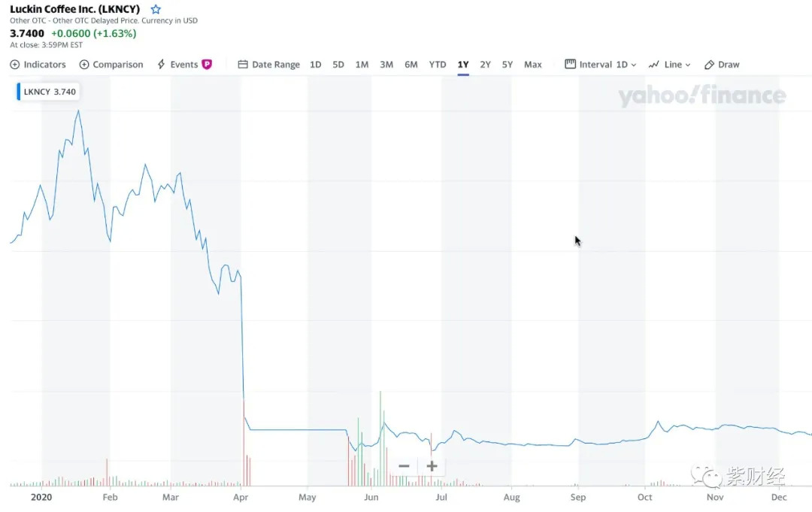The image size is (812, 512).
Task: Show the Max date range
Action: tap(533, 65)
